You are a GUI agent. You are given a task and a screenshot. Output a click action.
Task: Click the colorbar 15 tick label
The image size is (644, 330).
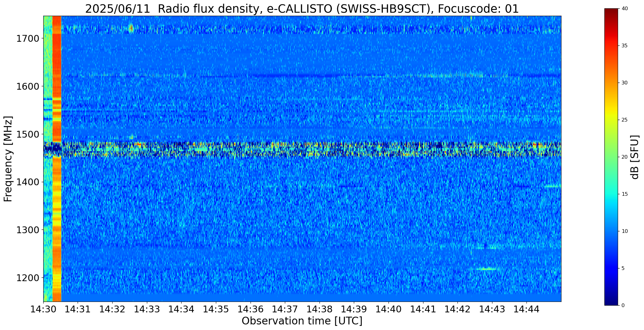coord(625,194)
